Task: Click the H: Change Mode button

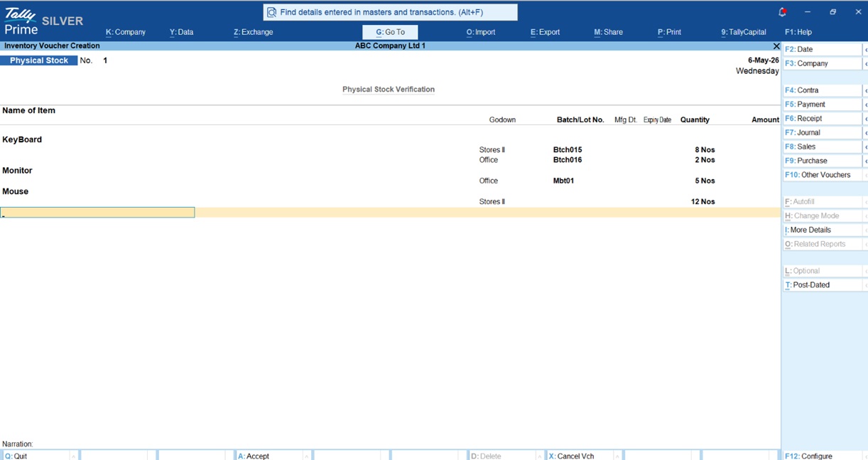Action: (822, 216)
